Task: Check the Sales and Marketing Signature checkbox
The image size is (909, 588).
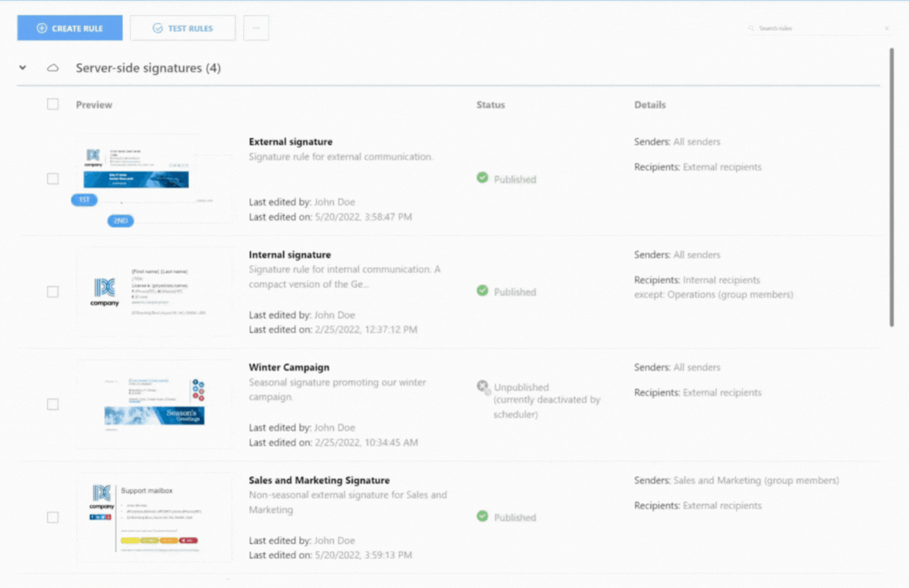Action: 53,517
